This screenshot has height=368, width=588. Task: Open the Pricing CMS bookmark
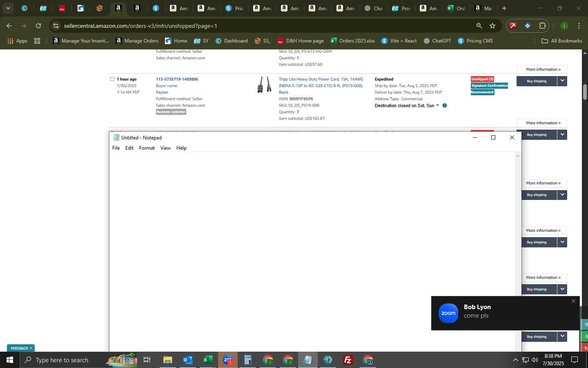475,41
